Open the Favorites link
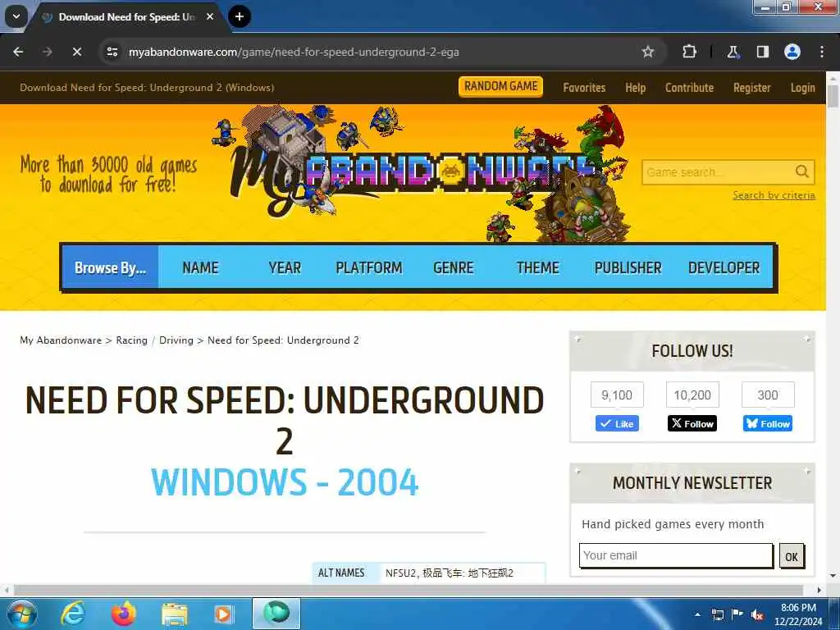Screen dimensions: 840x630 pyautogui.click(x=584, y=87)
